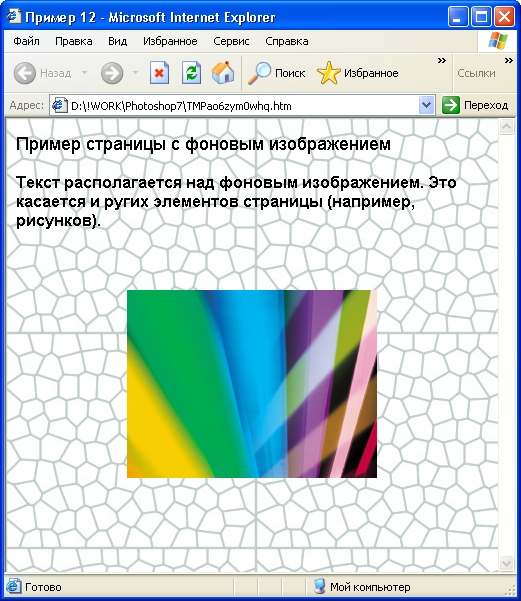Screen dimensions: 521x601
Task: Open Forward button history dropdown arrow
Action: pyautogui.click(x=135, y=72)
